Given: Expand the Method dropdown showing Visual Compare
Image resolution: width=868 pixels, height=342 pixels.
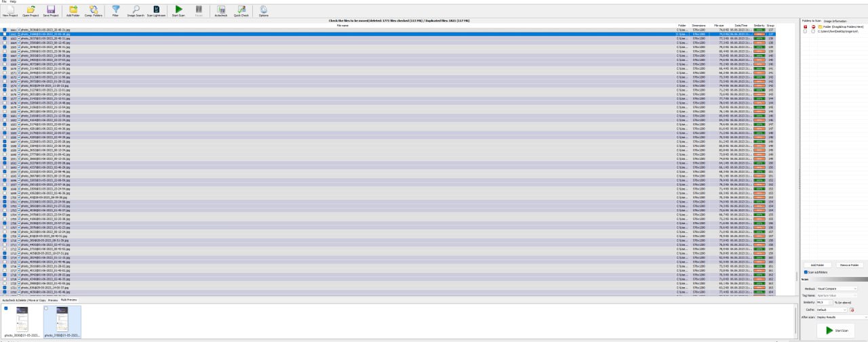Looking at the screenshot, I should pyautogui.click(x=837, y=288).
